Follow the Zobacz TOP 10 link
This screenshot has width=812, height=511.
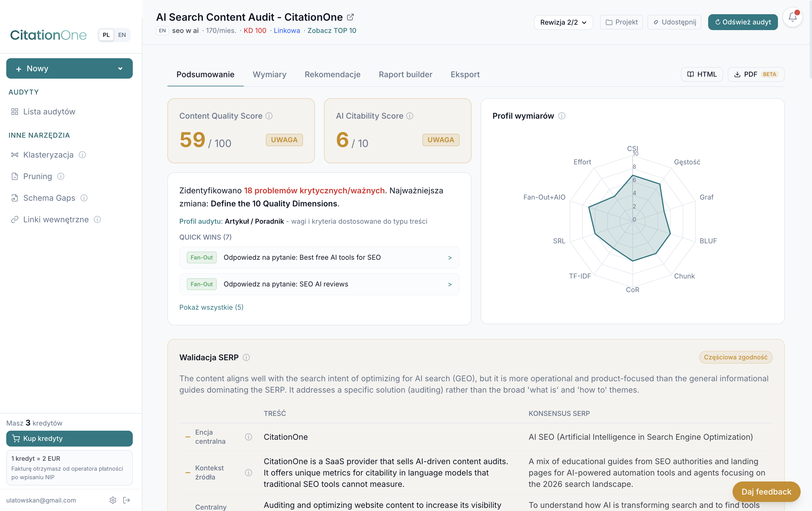[331, 31]
